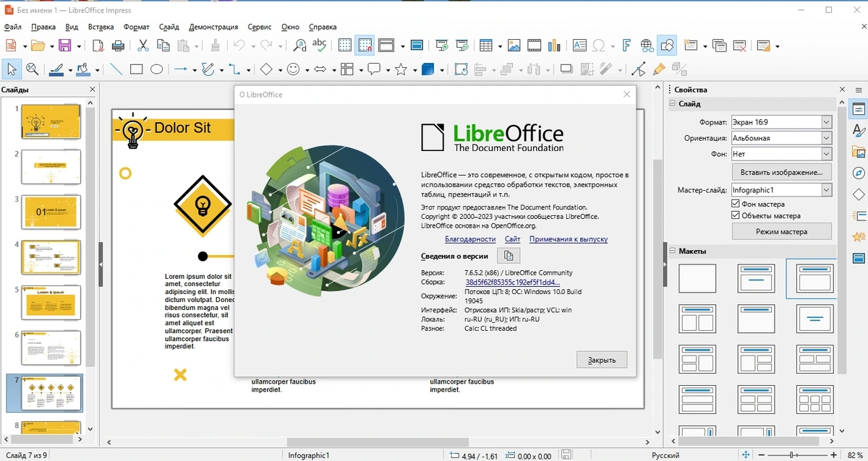This screenshot has height=461, width=868.
Task: Click the Insert Text Box icon
Action: tap(579, 46)
